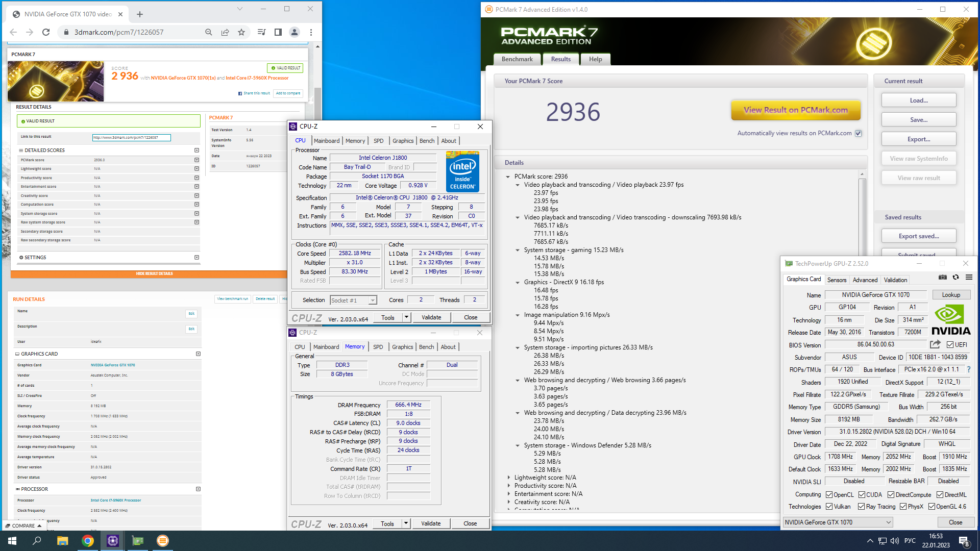This screenshot has height=551, width=980.
Task: Switch to the Advanced tab in GPU-Z
Action: [x=865, y=280]
